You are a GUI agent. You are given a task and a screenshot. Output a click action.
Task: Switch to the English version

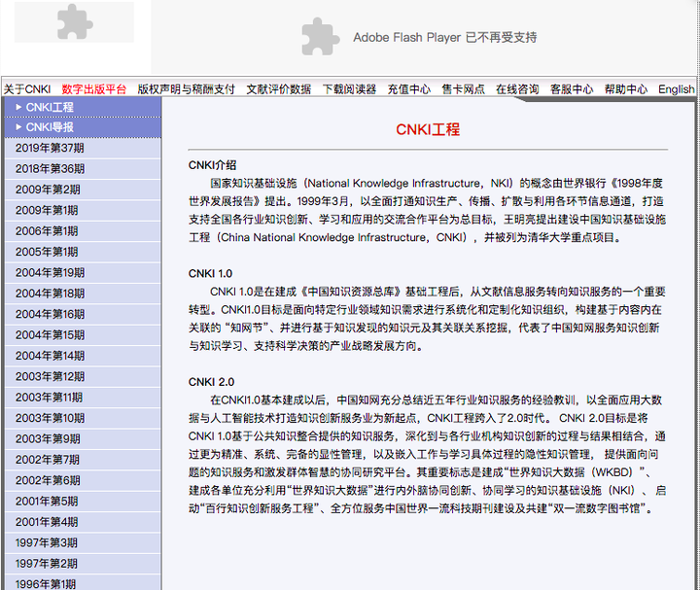[x=676, y=88]
